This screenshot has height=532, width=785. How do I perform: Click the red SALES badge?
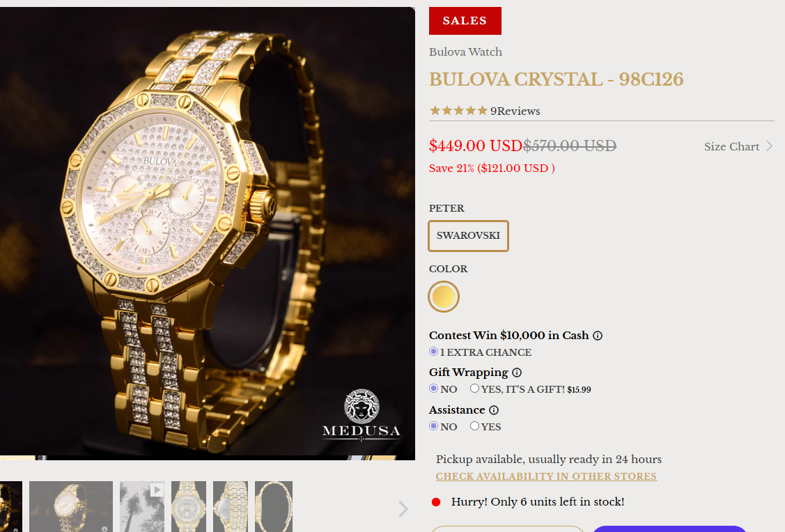pos(465,21)
